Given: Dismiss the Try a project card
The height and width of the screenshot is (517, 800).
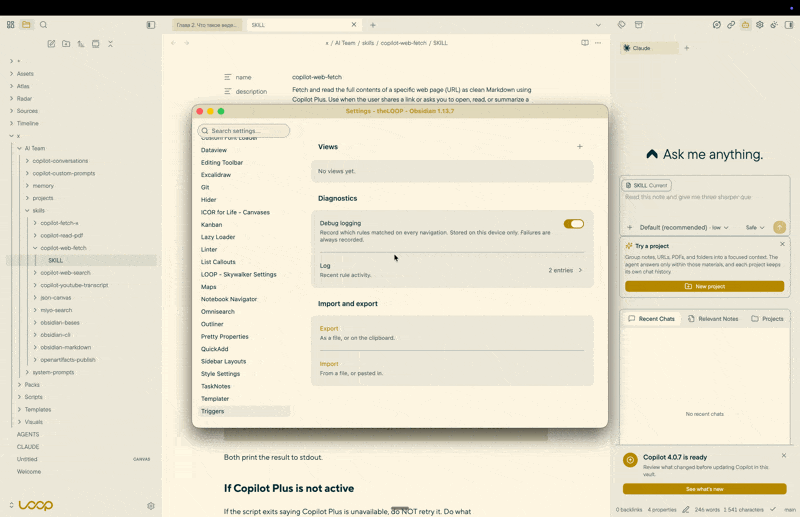Looking at the screenshot, I should 782,244.
